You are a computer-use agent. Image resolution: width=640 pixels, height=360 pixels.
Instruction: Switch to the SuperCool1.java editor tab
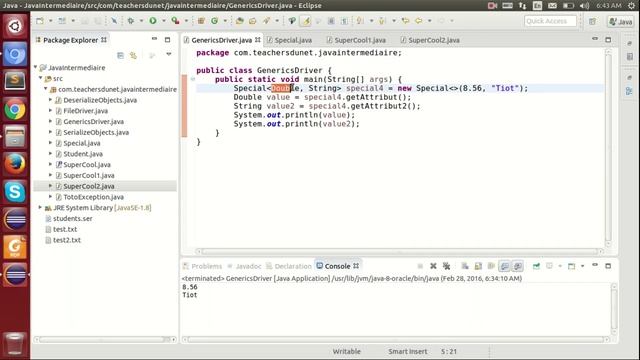tap(356, 40)
